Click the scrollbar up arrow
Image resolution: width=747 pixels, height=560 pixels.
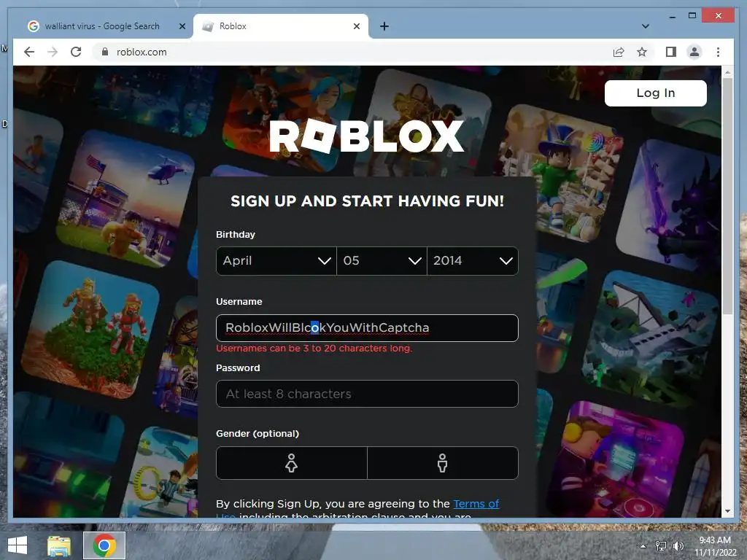click(727, 72)
